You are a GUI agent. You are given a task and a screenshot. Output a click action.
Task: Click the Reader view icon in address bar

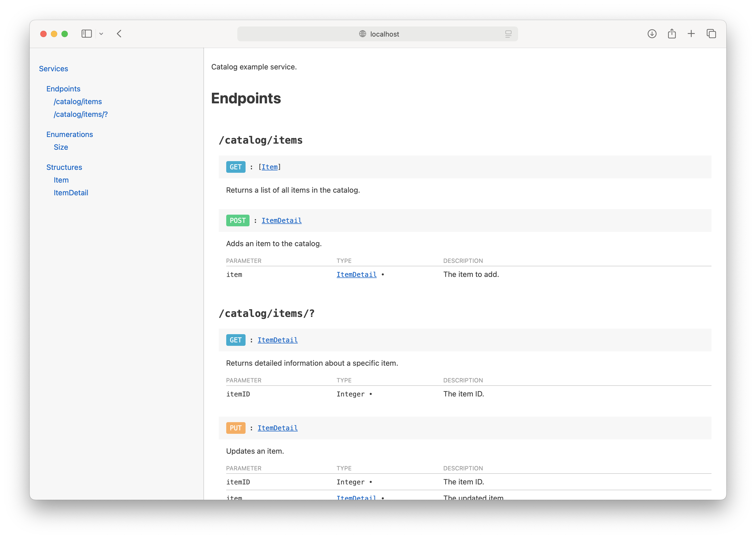(x=508, y=34)
